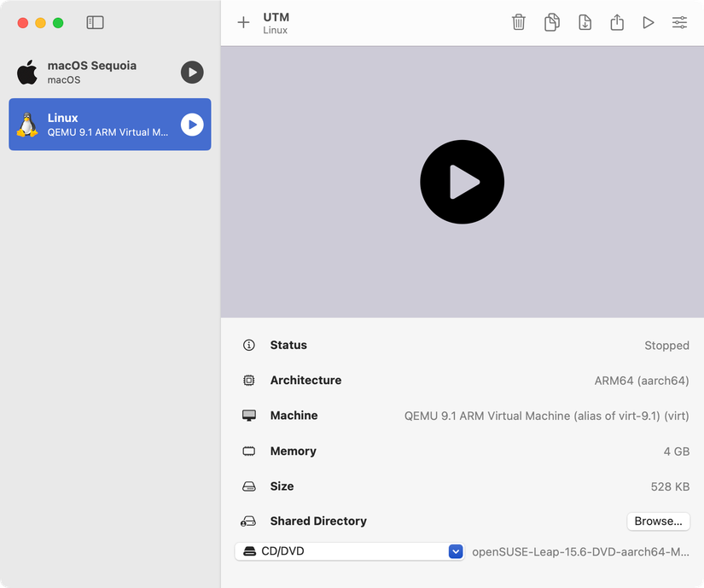Click the Status info icon
Image resolution: width=704 pixels, height=588 pixels.
tap(248, 345)
